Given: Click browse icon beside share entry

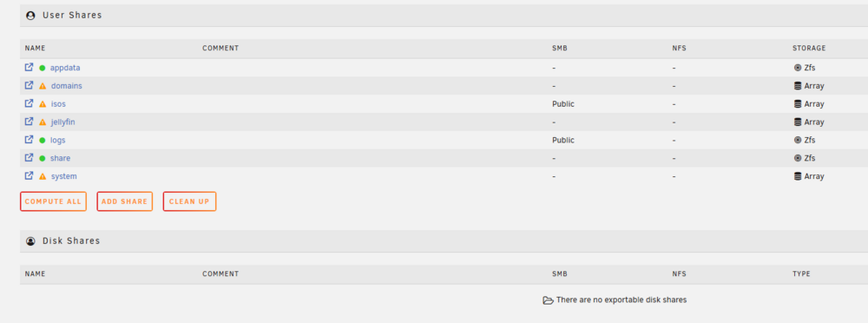Looking at the screenshot, I should [x=29, y=158].
